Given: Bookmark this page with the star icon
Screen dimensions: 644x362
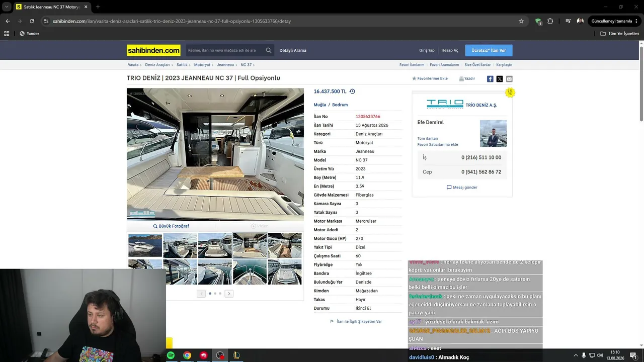Looking at the screenshot, I should point(521,21).
